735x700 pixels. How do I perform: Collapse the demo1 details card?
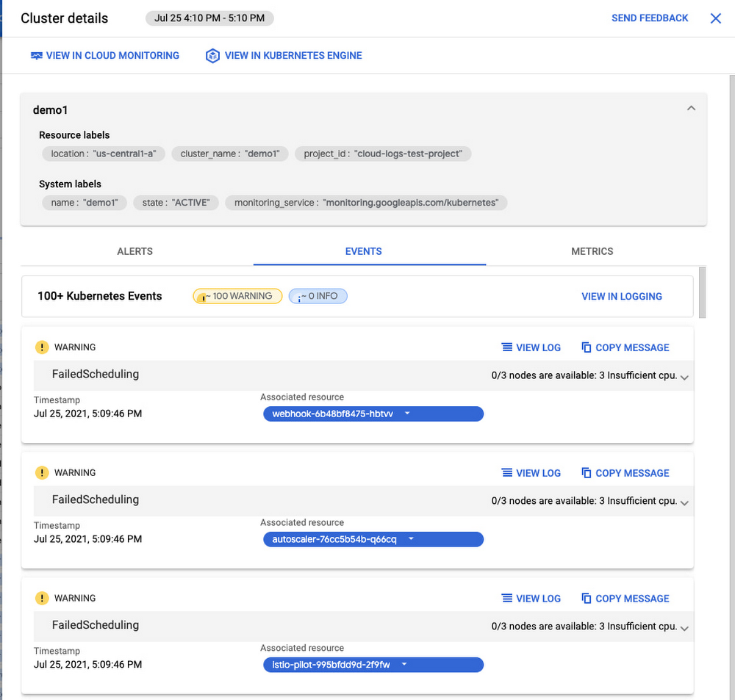pos(691,108)
